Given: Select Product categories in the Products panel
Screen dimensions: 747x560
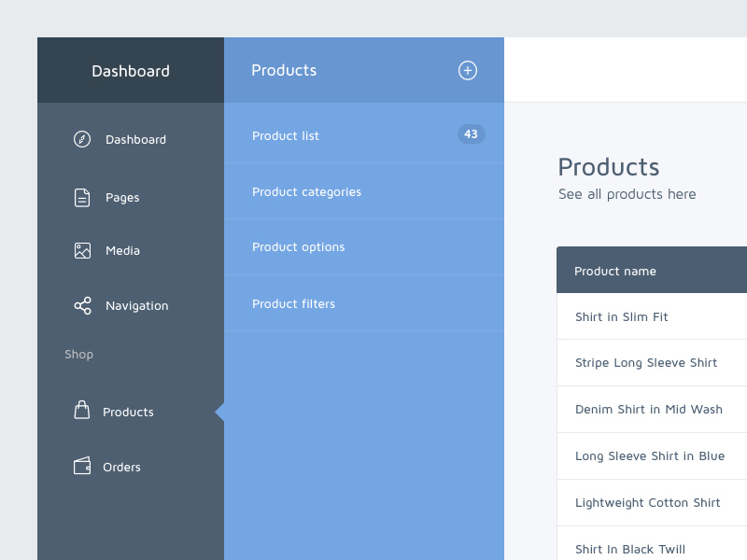Looking at the screenshot, I should pyautogui.click(x=306, y=191).
